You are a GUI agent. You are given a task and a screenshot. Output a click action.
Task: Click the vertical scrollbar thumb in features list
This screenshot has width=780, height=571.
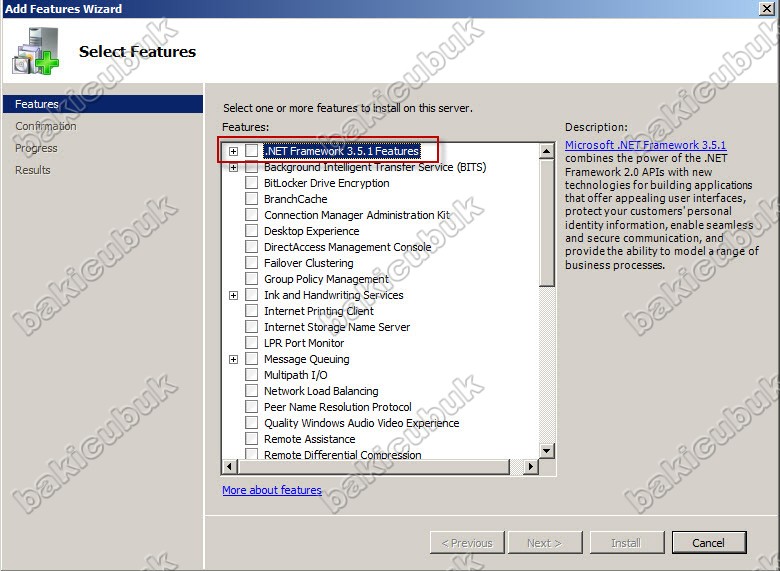click(x=547, y=223)
